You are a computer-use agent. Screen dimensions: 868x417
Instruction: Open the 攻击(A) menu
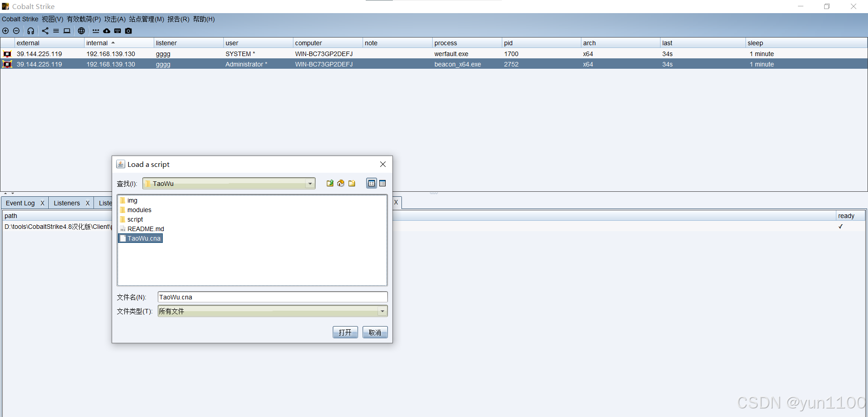point(115,19)
